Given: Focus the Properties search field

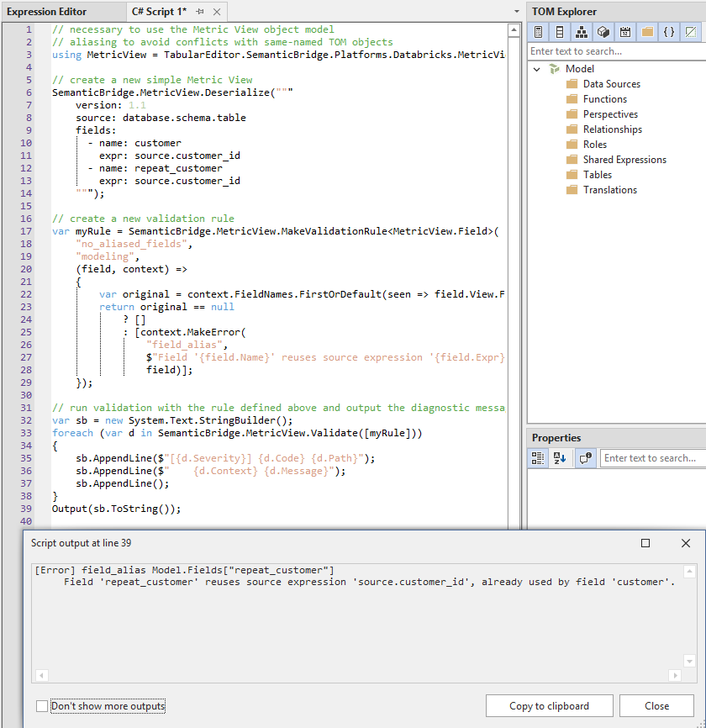Looking at the screenshot, I should tap(652, 458).
